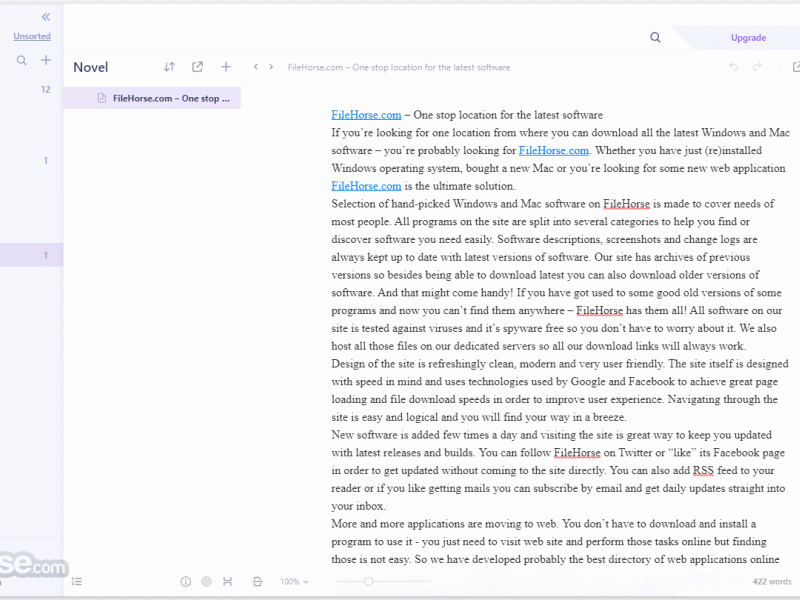Screen dimensions: 800x600
Task: Go back with the left chevron arrow
Action: (256, 67)
